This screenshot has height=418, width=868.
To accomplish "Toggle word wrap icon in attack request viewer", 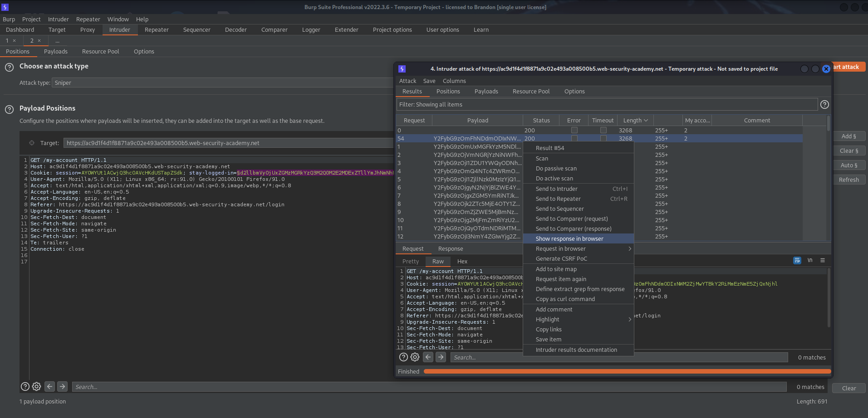I will [797, 260].
